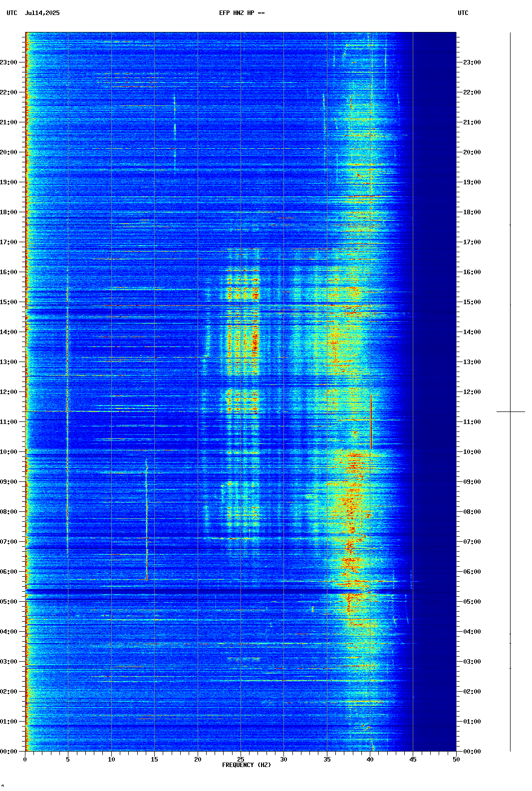Click the 50 Hz frequency tick label

(x=456, y=760)
